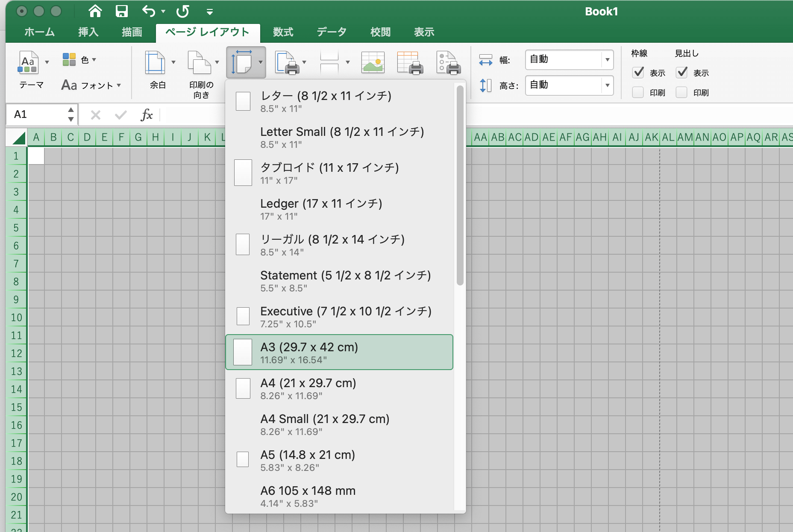Expand the テーマ dropdown arrow
Viewport: 793px width, 532px height.
click(x=47, y=62)
